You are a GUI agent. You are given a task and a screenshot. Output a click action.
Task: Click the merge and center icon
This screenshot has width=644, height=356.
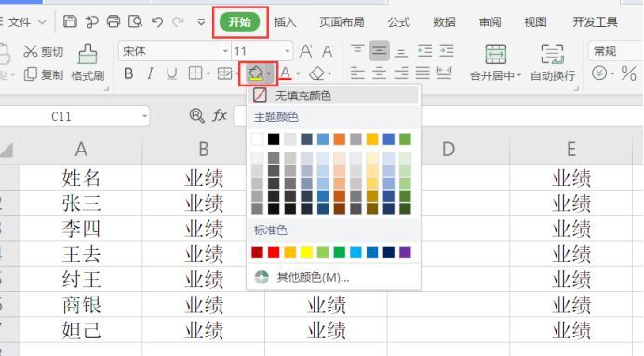(495, 54)
